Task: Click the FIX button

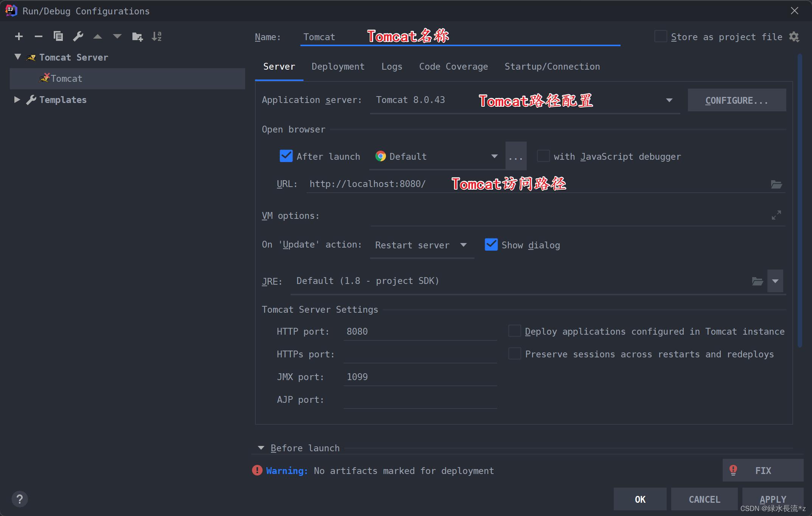Action: coord(763,470)
